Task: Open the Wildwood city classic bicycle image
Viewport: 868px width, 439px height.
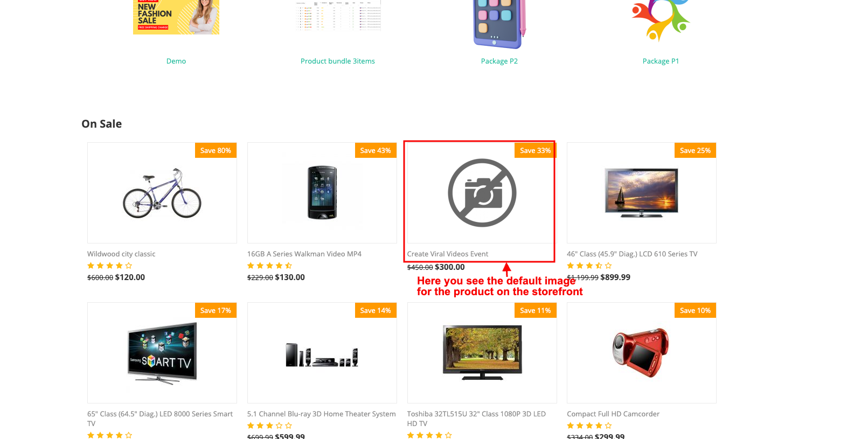Action: click(162, 193)
